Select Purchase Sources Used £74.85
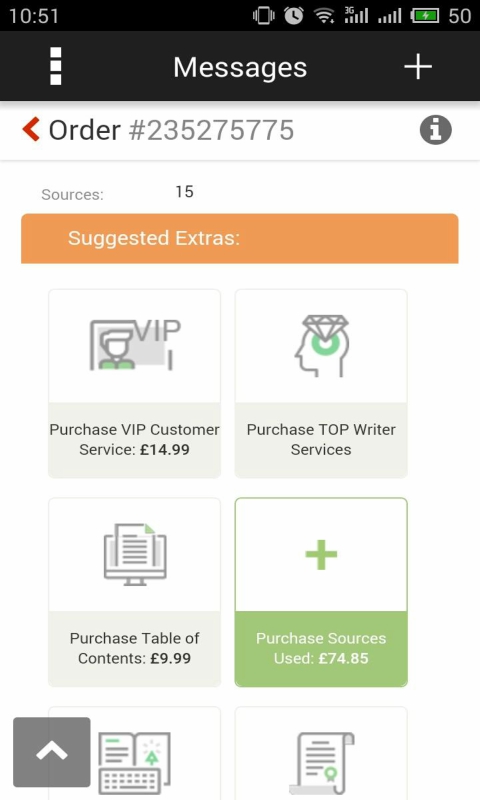This screenshot has width=480, height=800. point(321,648)
